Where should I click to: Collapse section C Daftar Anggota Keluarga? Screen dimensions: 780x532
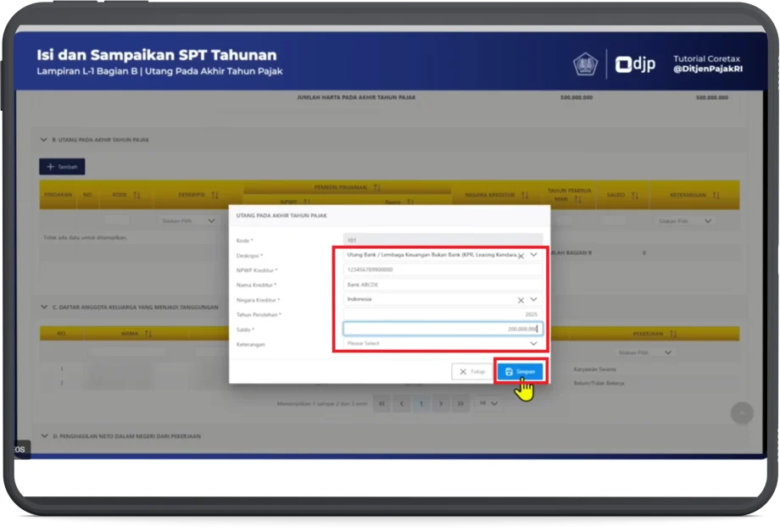click(44, 307)
